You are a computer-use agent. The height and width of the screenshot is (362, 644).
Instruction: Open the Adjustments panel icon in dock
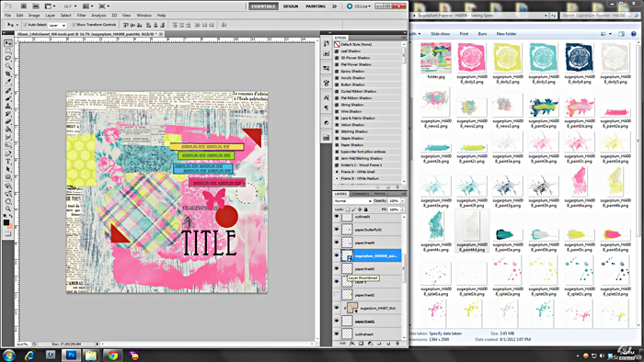coord(326,122)
